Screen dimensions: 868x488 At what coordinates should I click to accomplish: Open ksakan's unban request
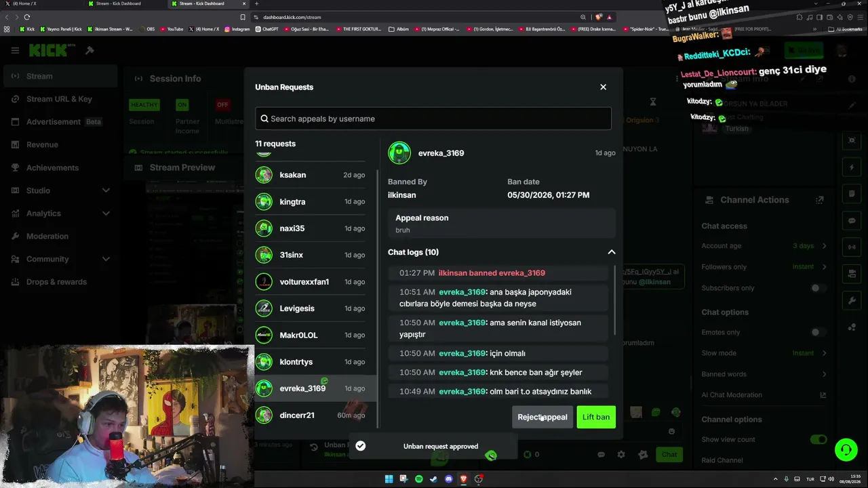point(312,175)
